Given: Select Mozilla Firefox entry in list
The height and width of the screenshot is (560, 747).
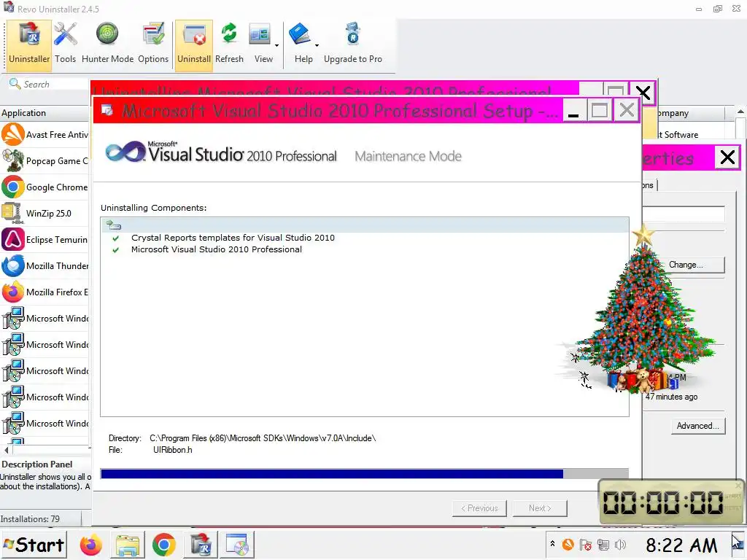Looking at the screenshot, I should click(x=44, y=292).
